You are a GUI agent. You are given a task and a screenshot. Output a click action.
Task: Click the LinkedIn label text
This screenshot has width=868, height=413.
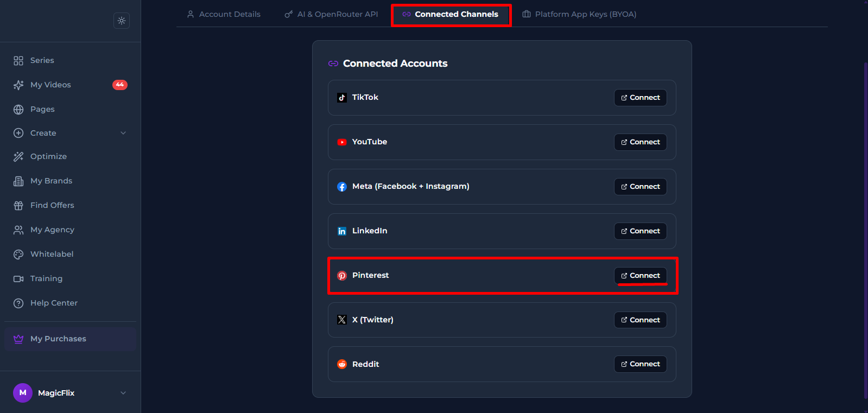(370, 231)
